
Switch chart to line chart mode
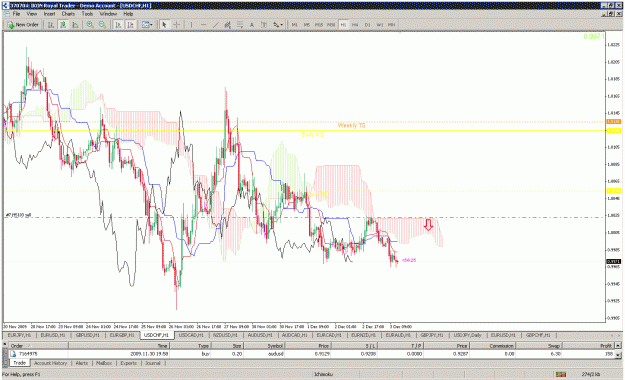pos(75,25)
